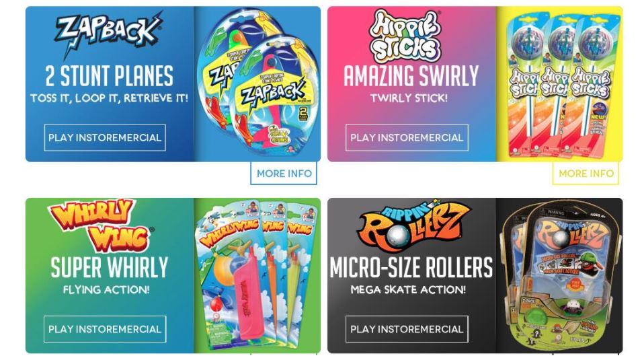Select the Whirly Wing logo
Image resolution: width=644 pixels, height=362 pixels.
[x=101, y=225]
